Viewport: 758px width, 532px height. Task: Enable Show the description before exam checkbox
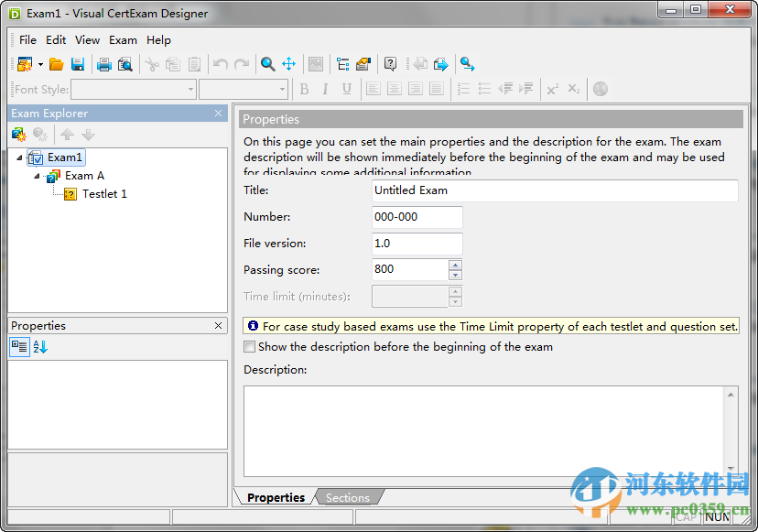pyautogui.click(x=249, y=347)
